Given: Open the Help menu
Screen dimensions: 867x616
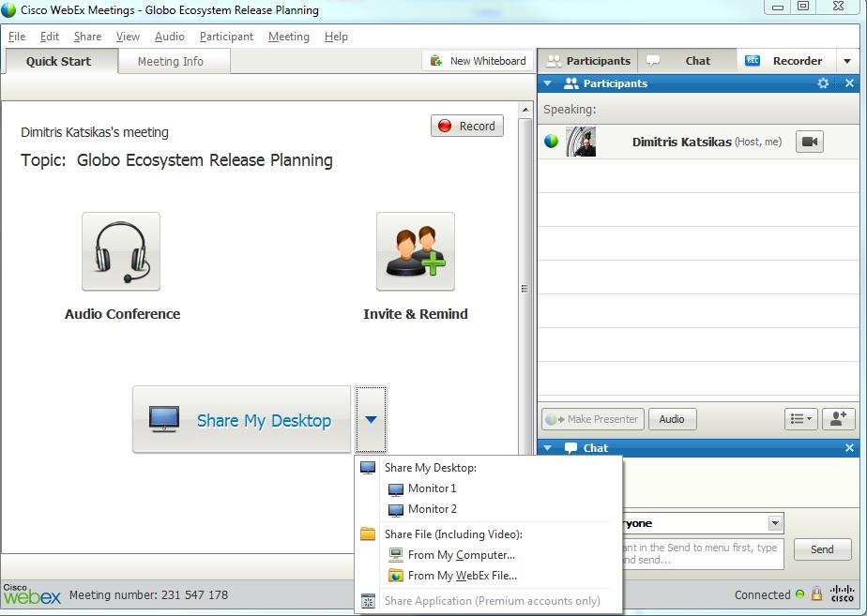Looking at the screenshot, I should pyautogui.click(x=336, y=37).
